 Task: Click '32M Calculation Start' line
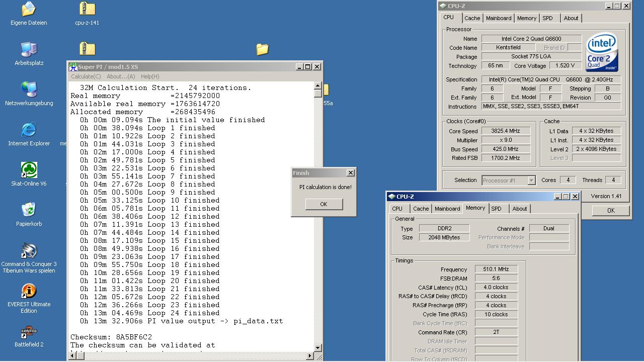point(165,87)
